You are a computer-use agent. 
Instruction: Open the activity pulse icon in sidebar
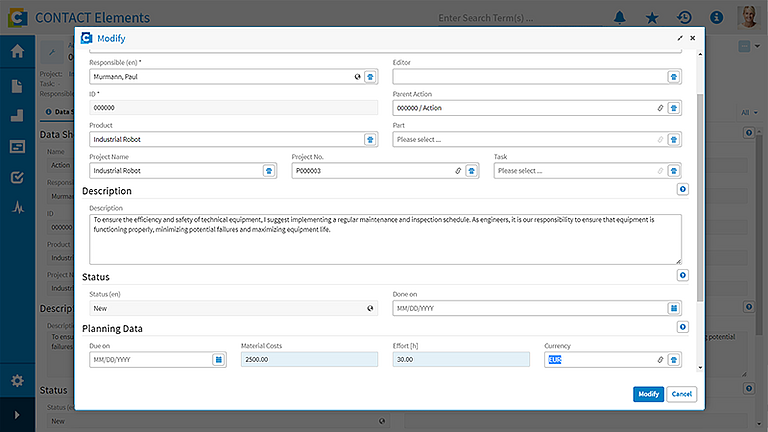click(x=18, y=208)
